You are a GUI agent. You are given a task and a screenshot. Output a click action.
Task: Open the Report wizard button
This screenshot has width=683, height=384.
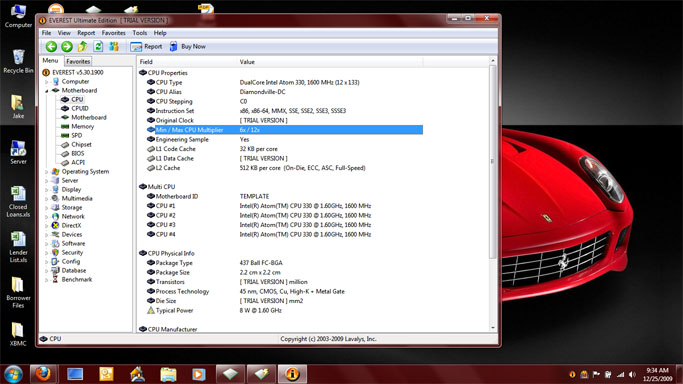[x=146, y=46]
